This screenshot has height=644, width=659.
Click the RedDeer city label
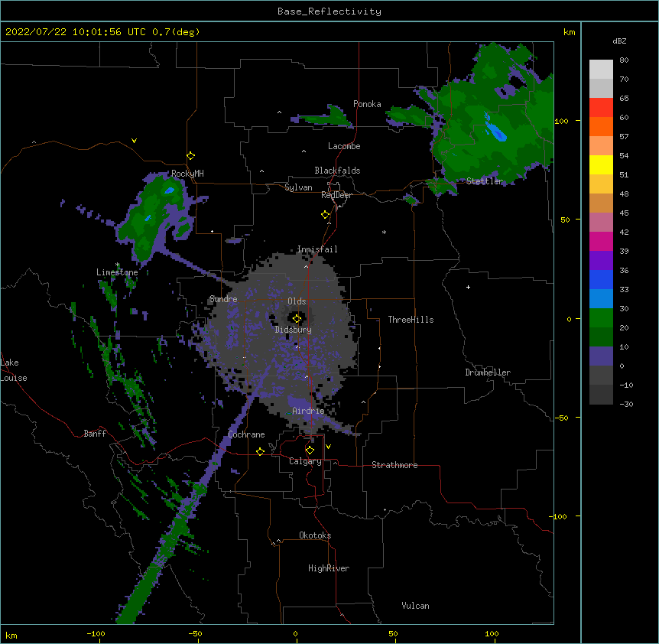pyautogui.click(x=336, y=195)
